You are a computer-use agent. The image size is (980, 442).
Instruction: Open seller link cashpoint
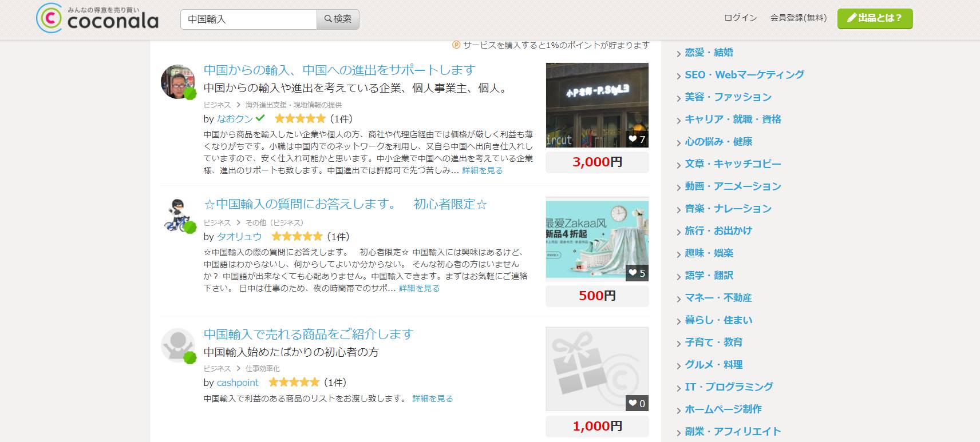click(238, 383)
